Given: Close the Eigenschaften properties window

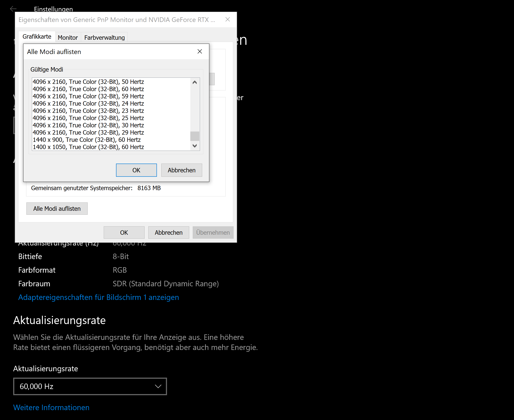Looking at the screenshot, I should (x=227, y=20).
